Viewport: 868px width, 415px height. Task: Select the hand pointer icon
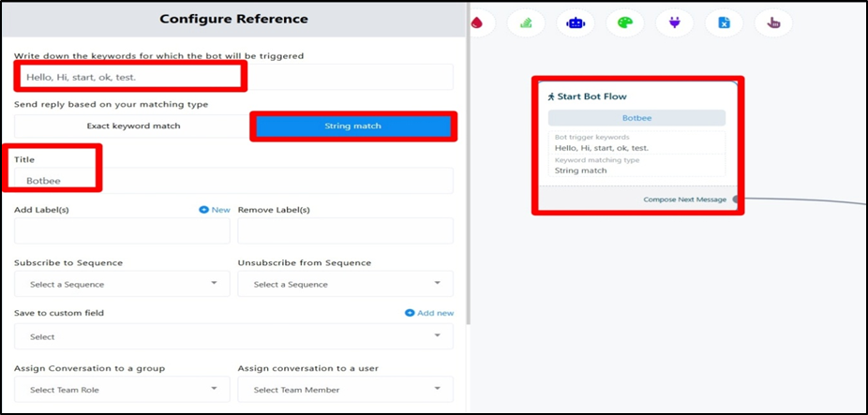click(x=773, y=22)
